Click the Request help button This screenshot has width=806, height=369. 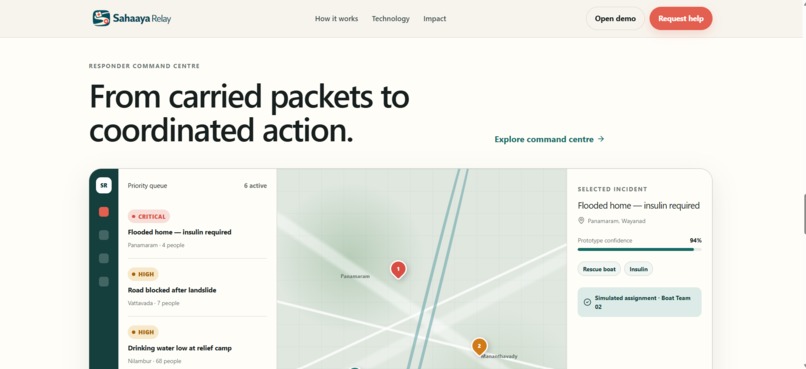coord(681,19)
